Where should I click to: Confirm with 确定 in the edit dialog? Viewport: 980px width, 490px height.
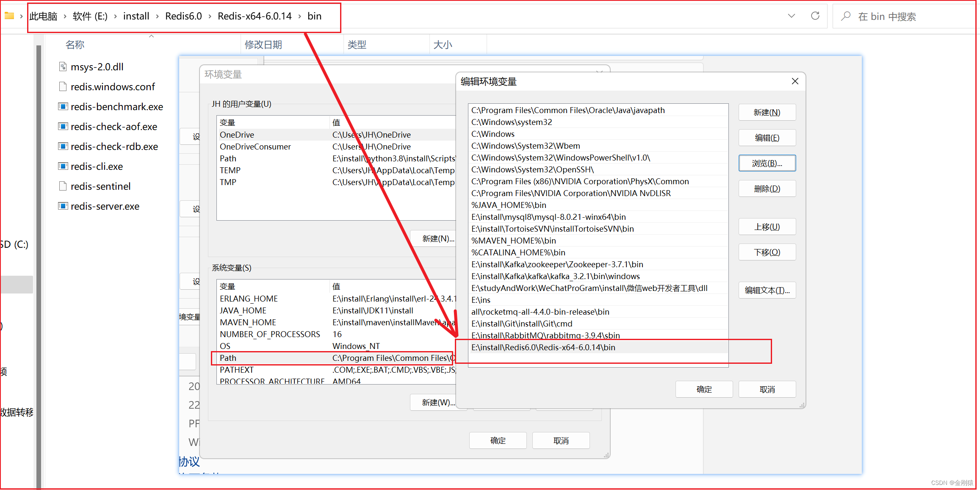pyautogui.click(x=704, y=389)
